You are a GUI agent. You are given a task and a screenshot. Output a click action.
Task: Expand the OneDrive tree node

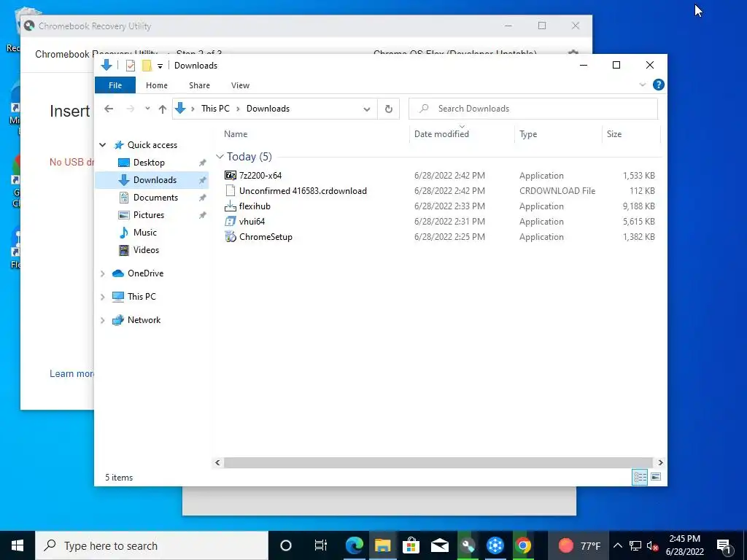pos(102,273)
